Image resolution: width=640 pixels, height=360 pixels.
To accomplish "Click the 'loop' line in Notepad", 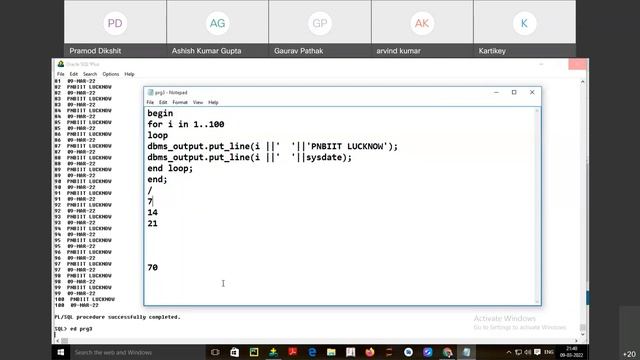I will click(158, 135).
